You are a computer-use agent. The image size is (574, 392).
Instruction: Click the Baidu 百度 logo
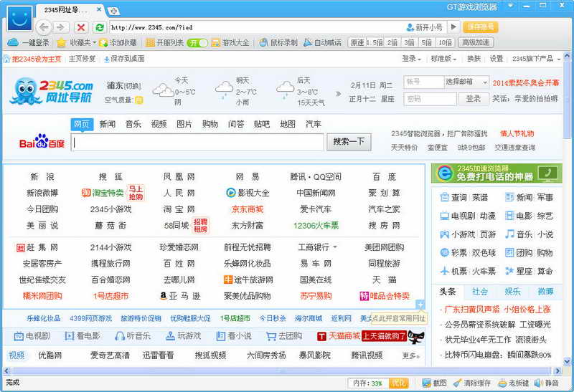pyautogui.click(x=42, y=141)
